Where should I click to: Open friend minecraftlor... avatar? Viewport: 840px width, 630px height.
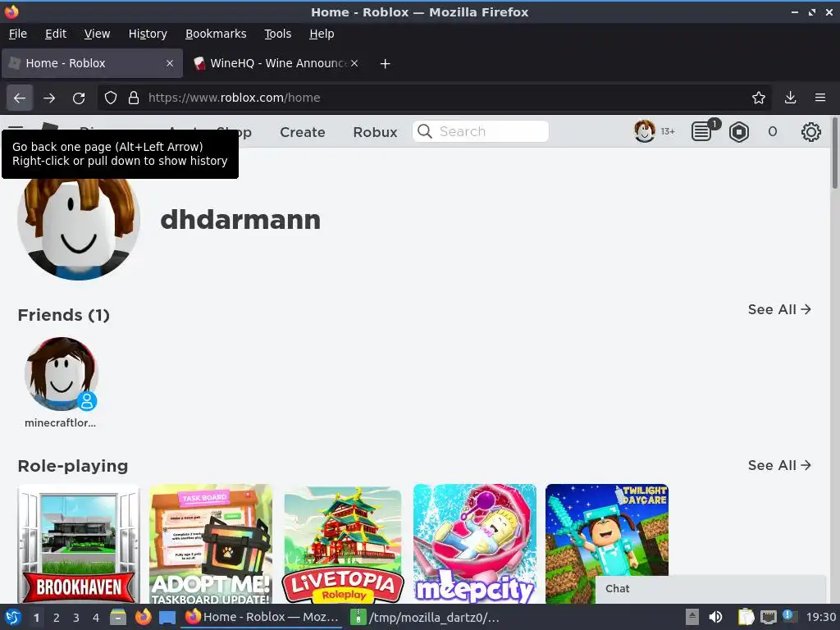click(61, 374)
